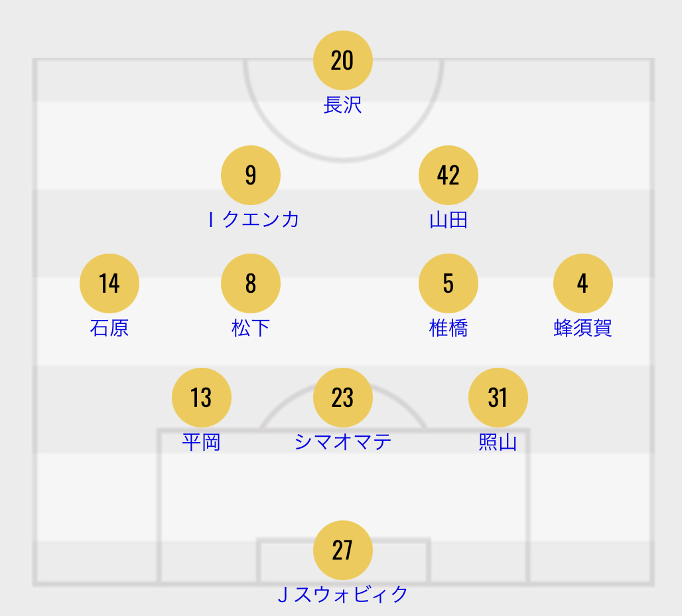Select the number 13 player circle
The image size is (682, 616).
201,398
